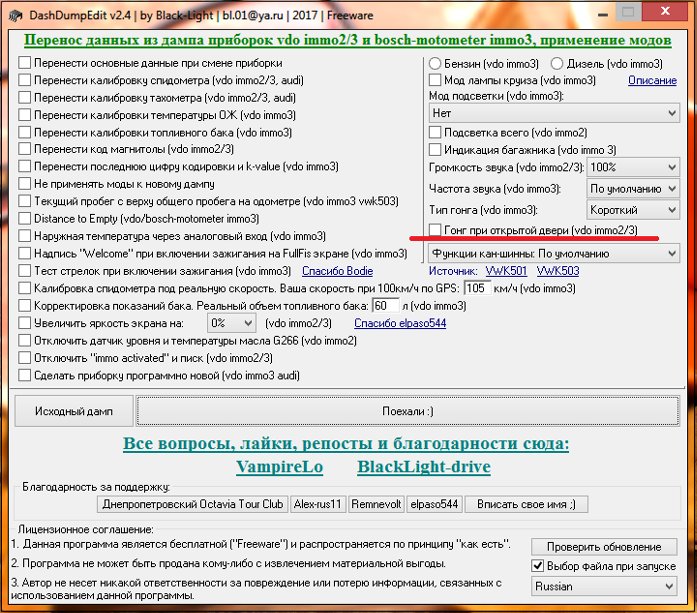Image resolution: width=697 pixels, height=613 pixels.
Task: Open the 'VWK501' source link
Action: pos(506,271)
